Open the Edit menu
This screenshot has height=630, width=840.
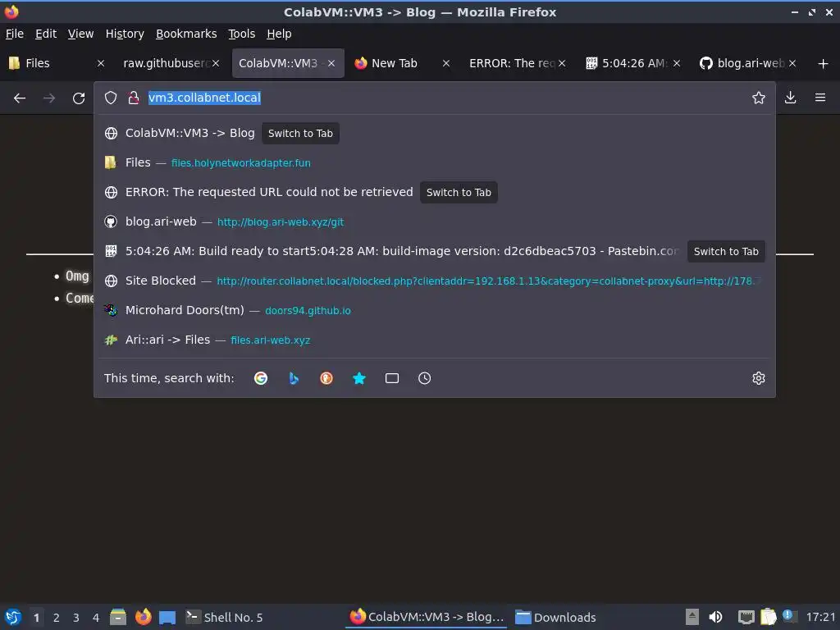(46, 34)
